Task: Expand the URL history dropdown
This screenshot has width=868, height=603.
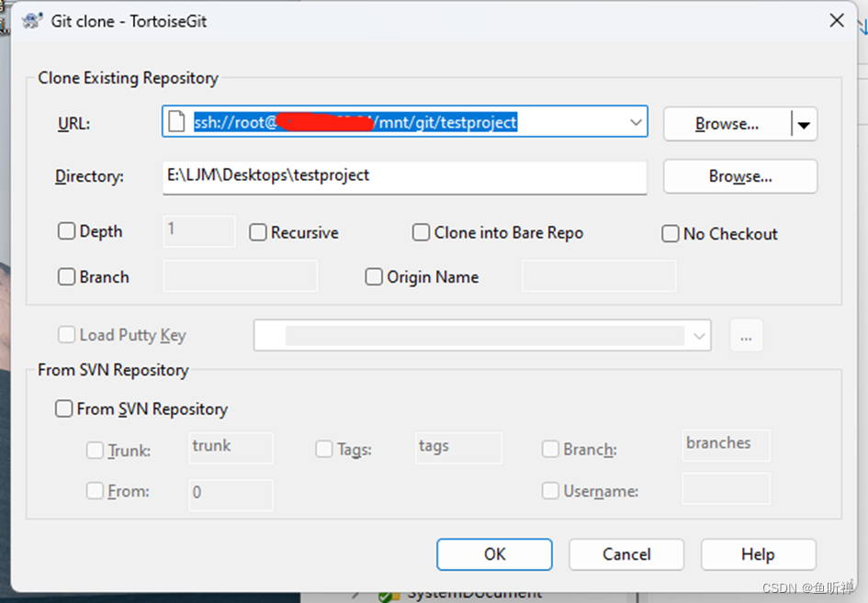Action: (x=636, y=122)
